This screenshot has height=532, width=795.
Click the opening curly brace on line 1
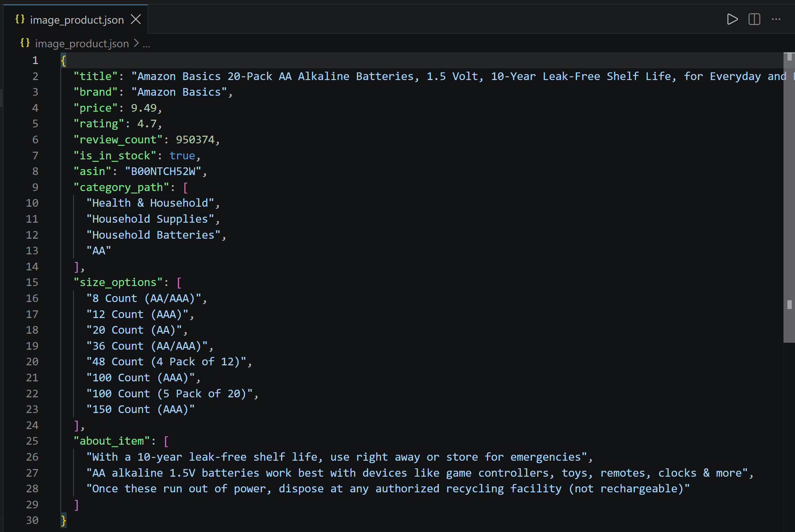tap(63, 61)
